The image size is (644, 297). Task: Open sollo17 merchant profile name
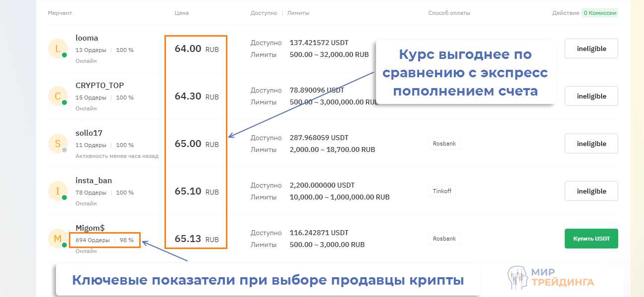pyautogui.click(x=89, y=133)
